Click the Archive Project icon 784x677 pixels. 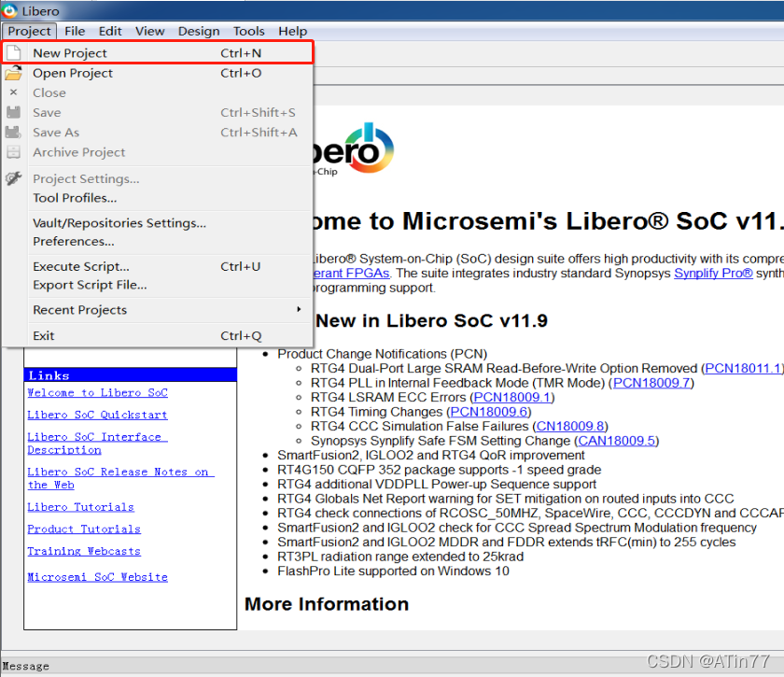[13, 152]
